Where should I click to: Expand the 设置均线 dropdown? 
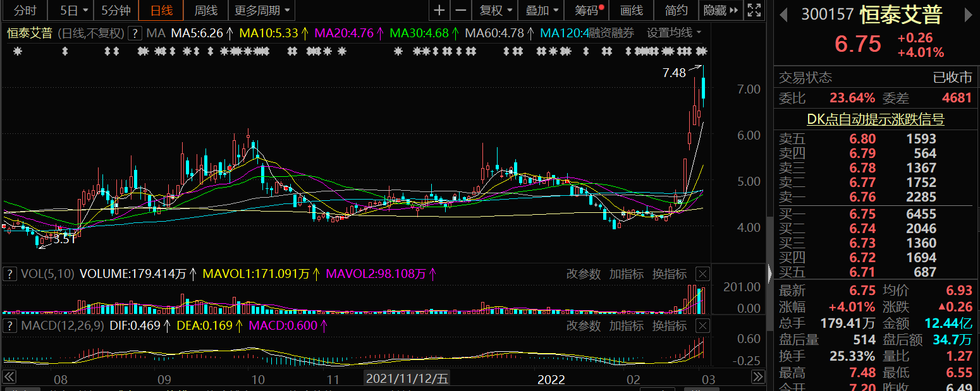674,33
